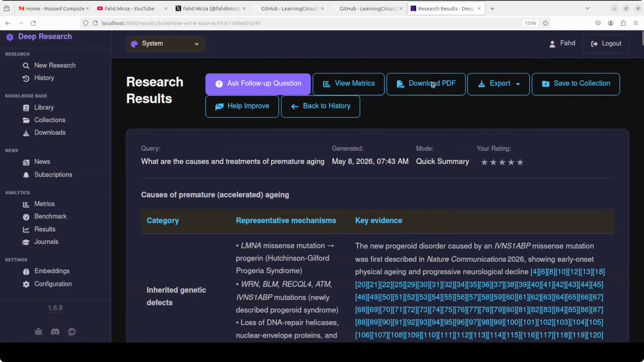Click the Deep Research logo icon

[x=10, y=37]
